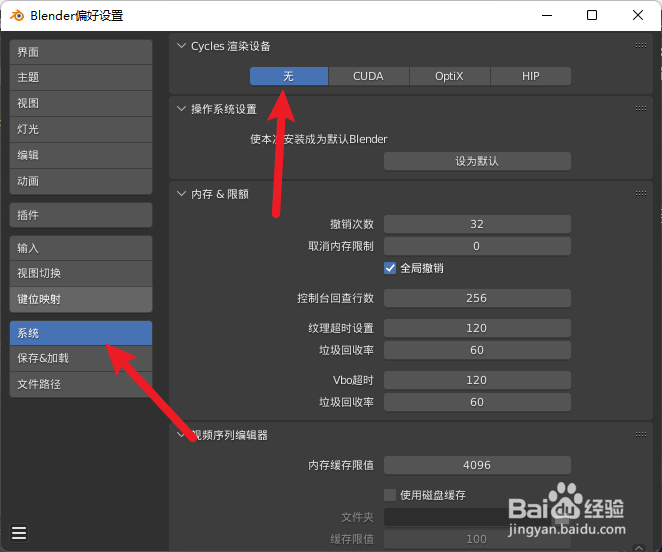Uncheck the 全局撤销 checkbox
The image size is (662, 552).
point(390,268)
